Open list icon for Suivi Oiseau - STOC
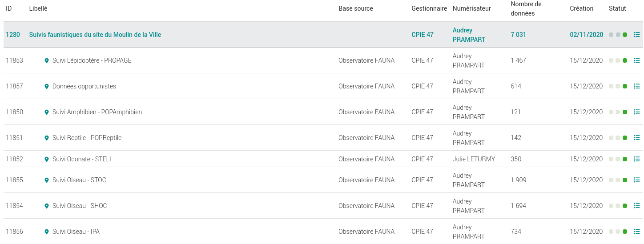Screen dimensions: 644x244 (636, 180)
